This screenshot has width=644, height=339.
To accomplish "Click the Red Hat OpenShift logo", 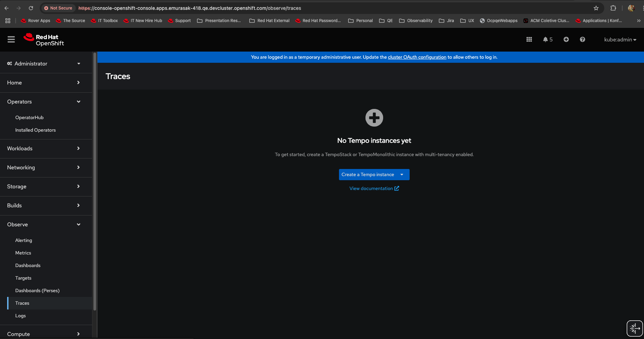I will tap(44, 40).
